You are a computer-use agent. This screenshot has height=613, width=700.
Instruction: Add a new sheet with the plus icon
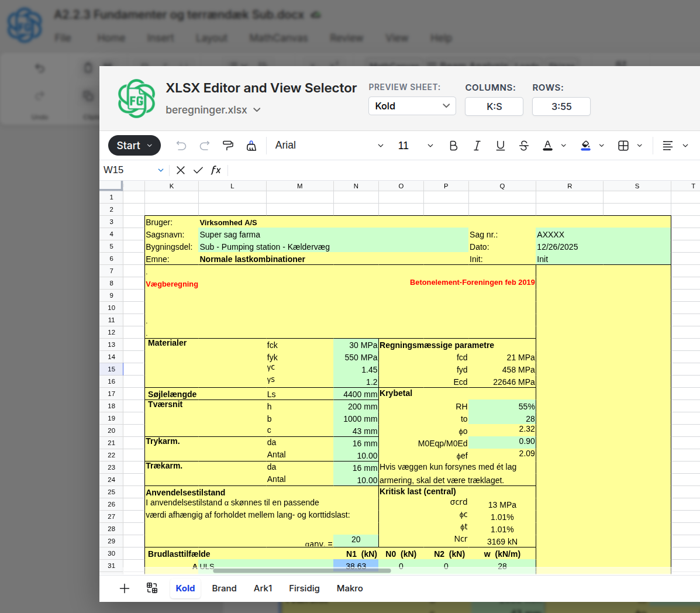[124, 588]
